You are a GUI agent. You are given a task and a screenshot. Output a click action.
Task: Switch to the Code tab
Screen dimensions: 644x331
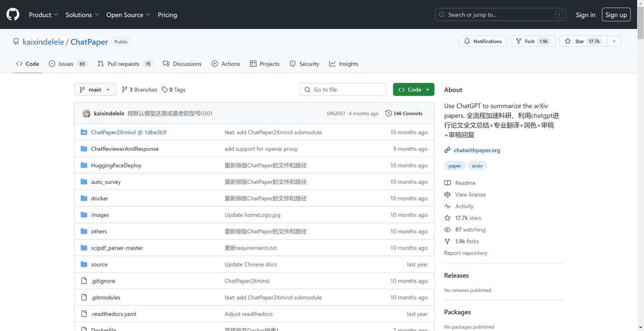pyautogui.click(x=28, y=64)
